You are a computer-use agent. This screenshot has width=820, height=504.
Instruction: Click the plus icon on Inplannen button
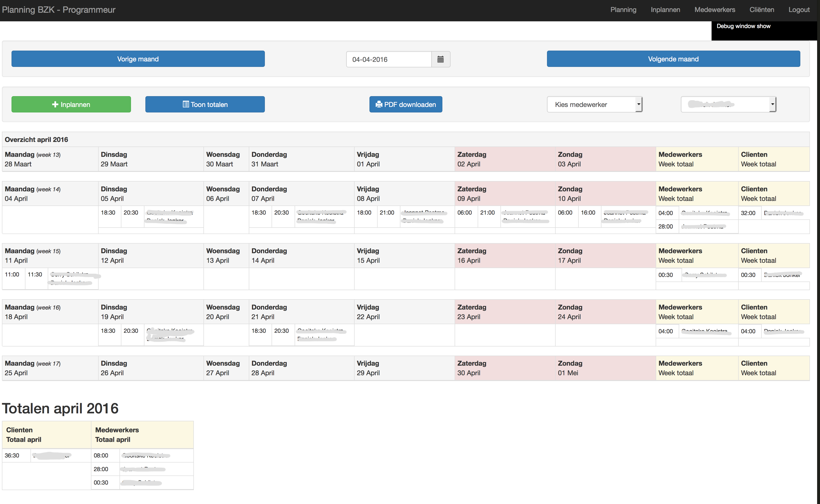pos(55,104)
